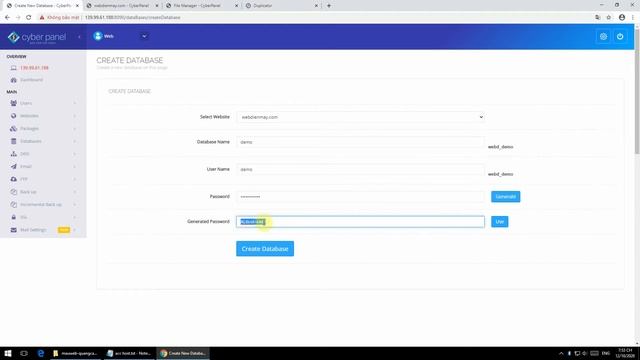Click the SSL lock icon in the sidebar
The width and height of the screenshot is (640, 360).
point(13,217)
